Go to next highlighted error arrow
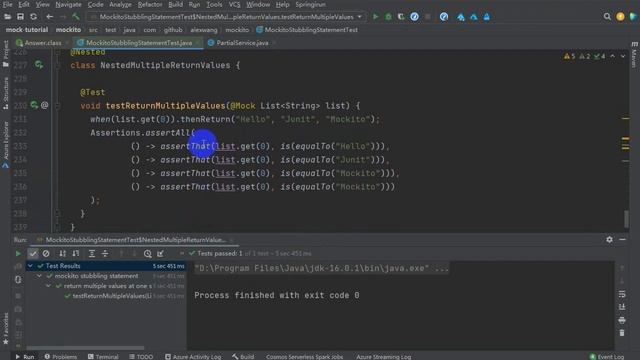 tap(623, 56)
